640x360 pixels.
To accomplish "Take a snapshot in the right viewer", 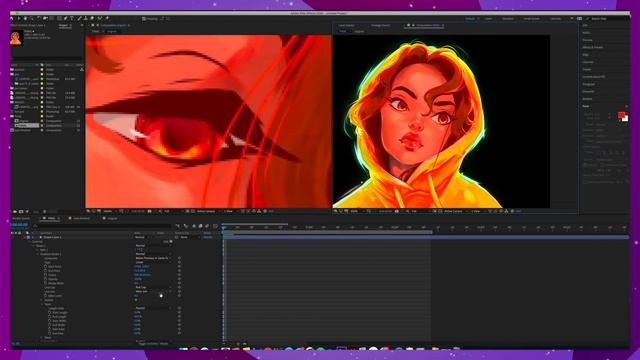I will (x=397, y=211).
